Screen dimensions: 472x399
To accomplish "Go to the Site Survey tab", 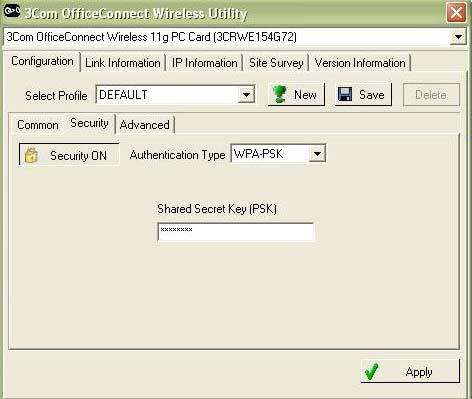I will tap(276, 63).
